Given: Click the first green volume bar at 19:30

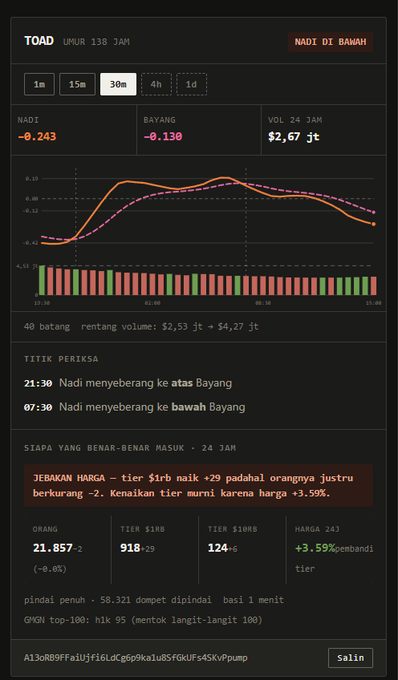Looking at the screenshot, I should [42, 280].
